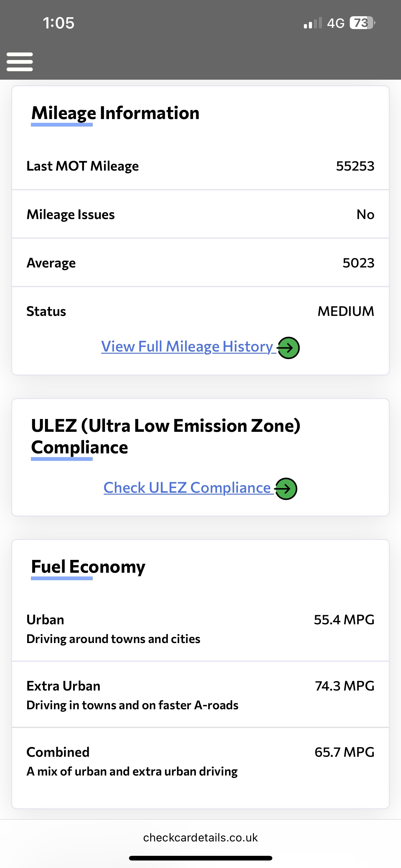Click the green arrow beside ULEZ Compliance

tap(286, 489)
